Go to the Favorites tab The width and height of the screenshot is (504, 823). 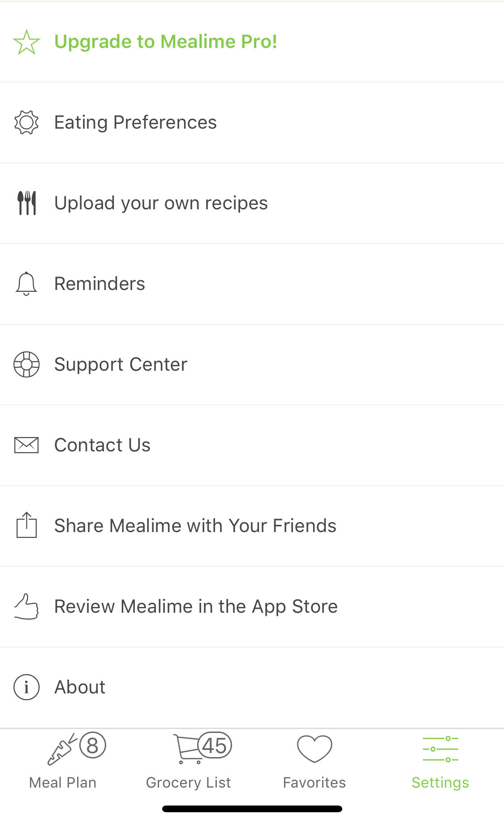314,762
